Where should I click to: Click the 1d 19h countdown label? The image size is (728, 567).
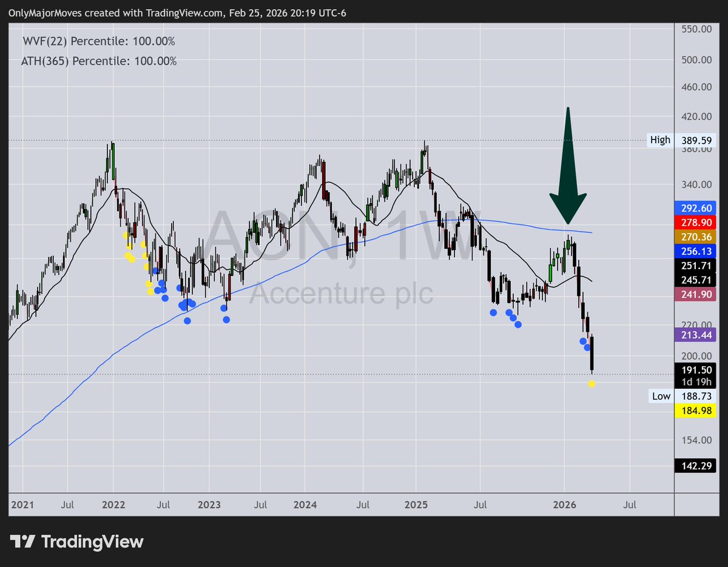tap(695, 382)
